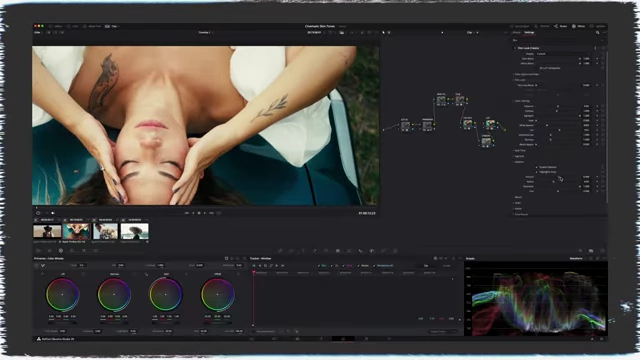Switch to the Library tab

click(517, 32)
